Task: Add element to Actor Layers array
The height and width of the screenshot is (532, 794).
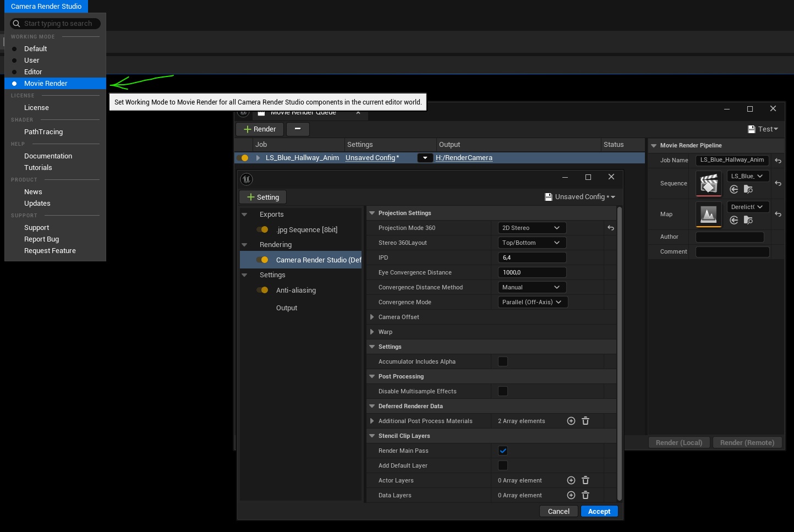Action: click(571, 480)
